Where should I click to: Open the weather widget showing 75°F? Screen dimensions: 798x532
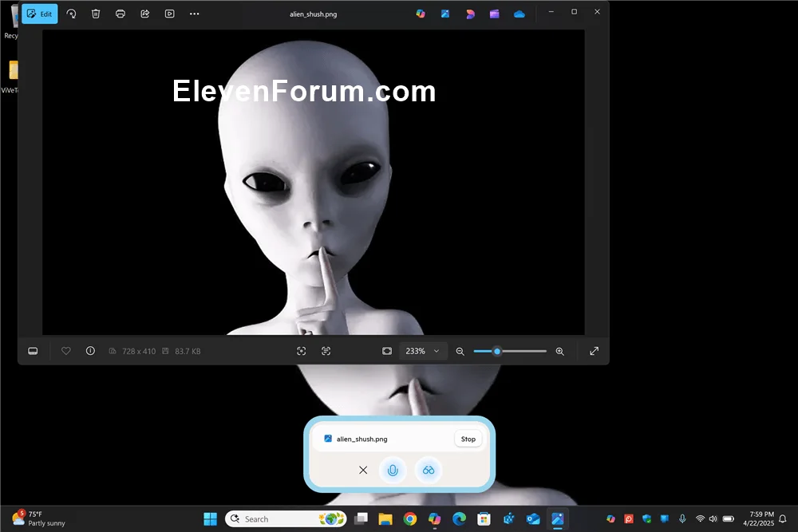[40, 518]
